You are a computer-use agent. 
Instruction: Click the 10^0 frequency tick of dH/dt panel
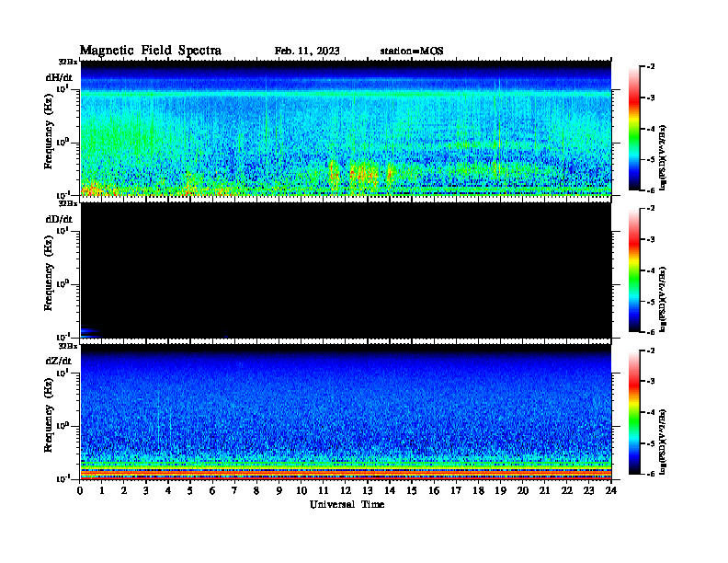pos(63,142)
